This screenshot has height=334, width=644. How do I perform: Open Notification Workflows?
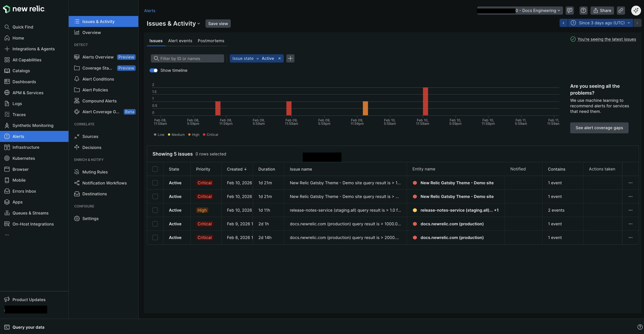105,183
